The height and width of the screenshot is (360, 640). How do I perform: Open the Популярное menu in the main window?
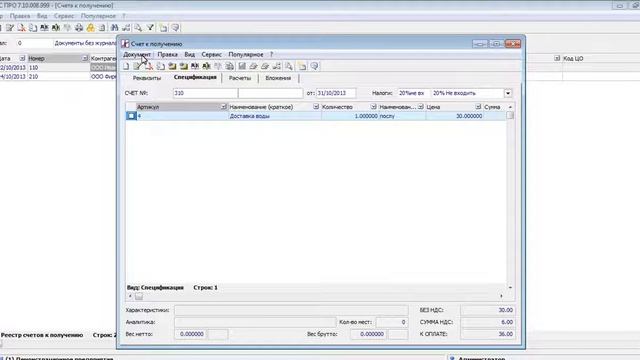pos(98,16)
